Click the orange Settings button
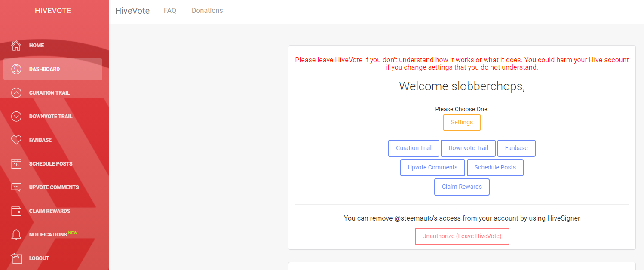 pyautogui.click(x=462, y=123)
